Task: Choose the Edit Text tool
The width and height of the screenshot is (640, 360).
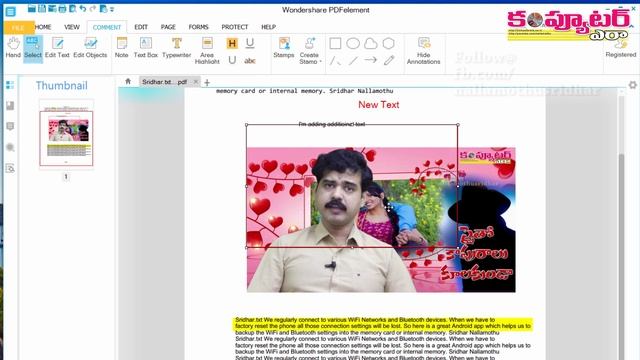Action: coord(57,48)
